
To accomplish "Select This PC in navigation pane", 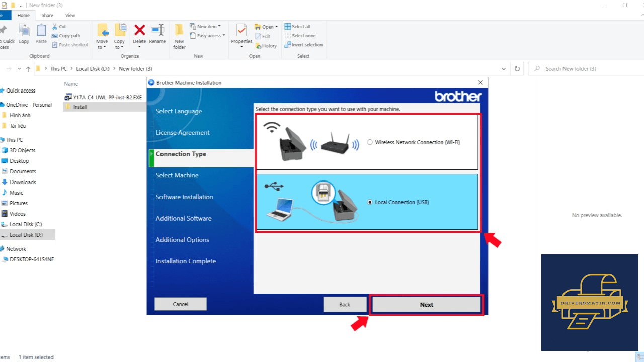I will pos(14,140).
